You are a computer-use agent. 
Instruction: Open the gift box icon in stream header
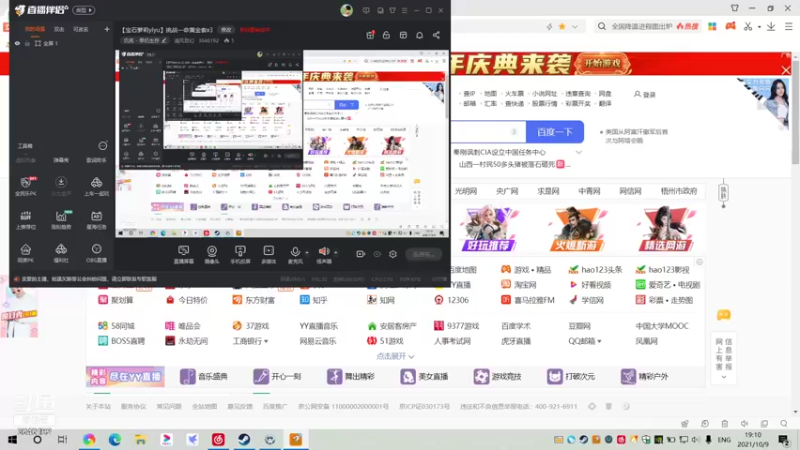point(370,35)
